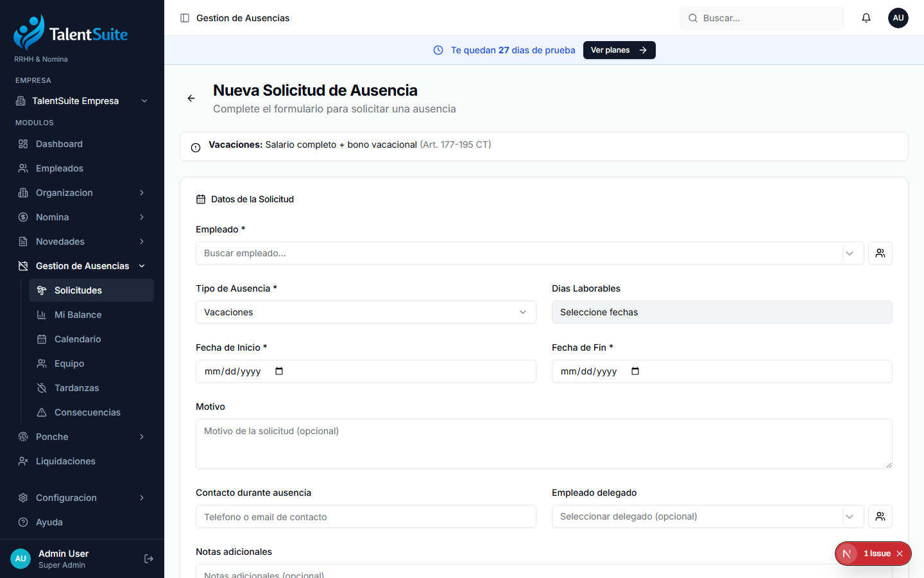The height and width of the screenshot is (578, 924).
Task: Click the Consecuencias warning triangle icon
Action: point(42,412)
